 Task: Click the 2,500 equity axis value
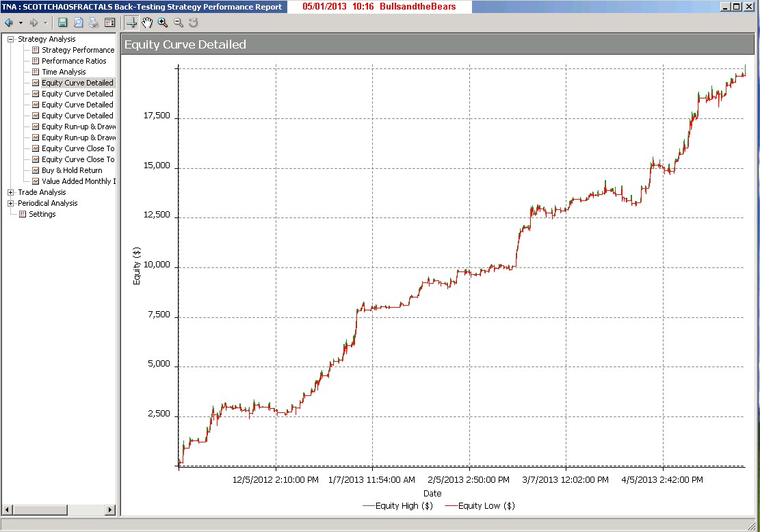(159, 414)
